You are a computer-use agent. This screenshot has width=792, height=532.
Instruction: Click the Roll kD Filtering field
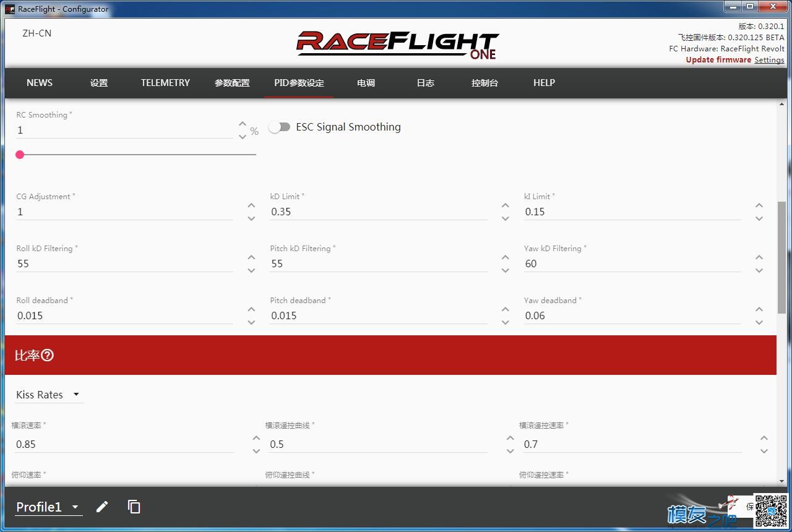(124, 264)
